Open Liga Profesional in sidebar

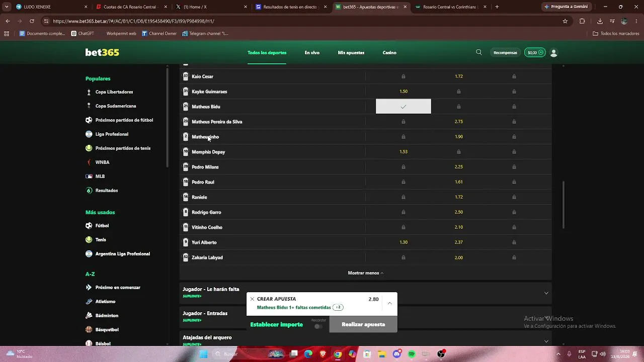112,134
